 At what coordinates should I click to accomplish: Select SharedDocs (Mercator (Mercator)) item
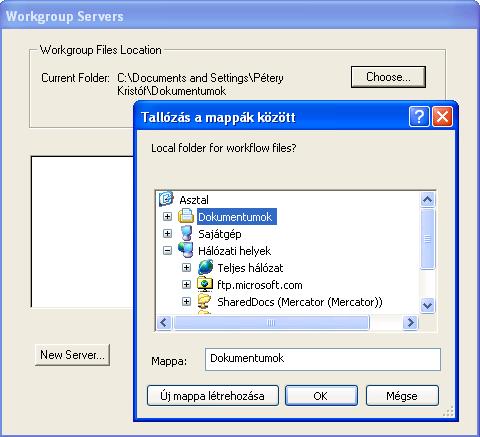[300, 302]
